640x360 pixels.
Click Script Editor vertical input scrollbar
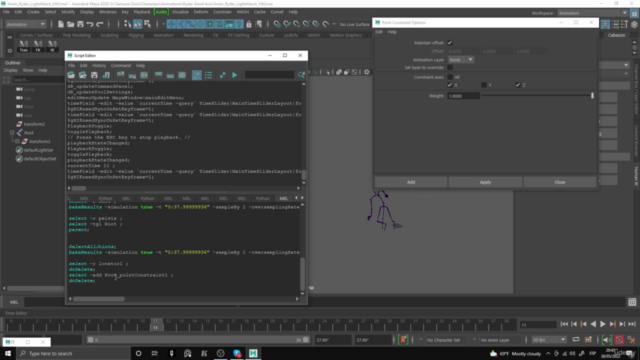click(x=302, y=273)
